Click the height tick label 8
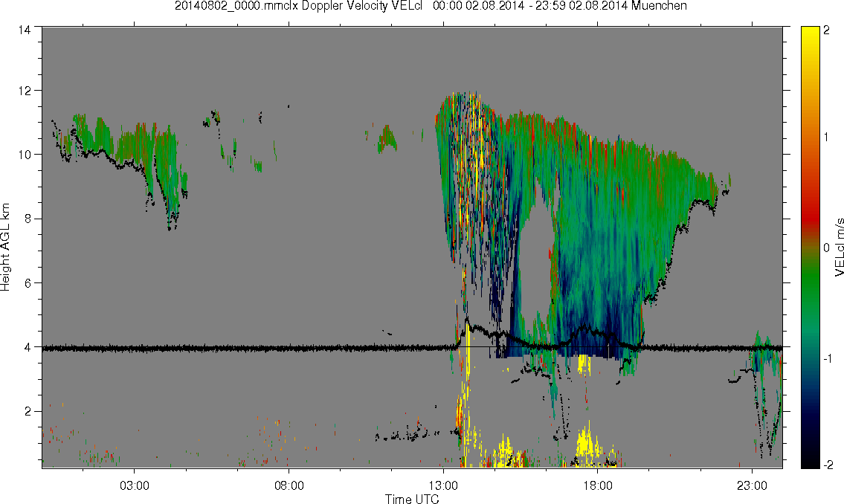The width and height of the screenshot is (844, 504). coord(27,219)
